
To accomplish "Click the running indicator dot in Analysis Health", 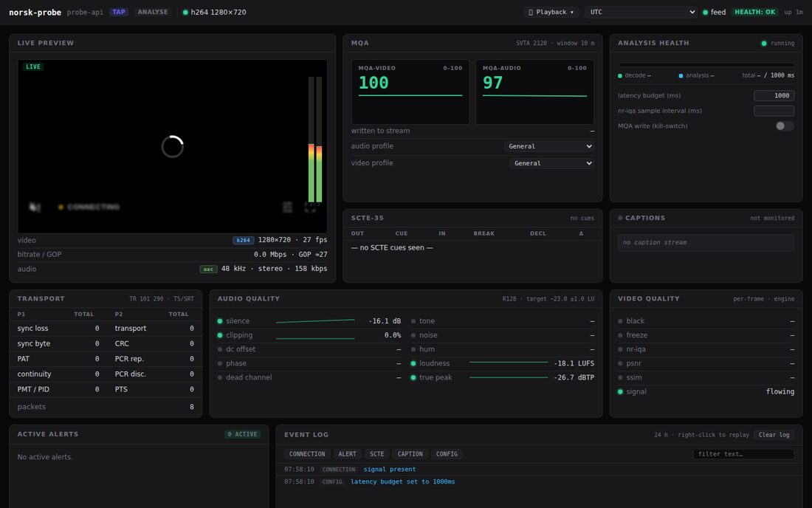I will (764, 44).
